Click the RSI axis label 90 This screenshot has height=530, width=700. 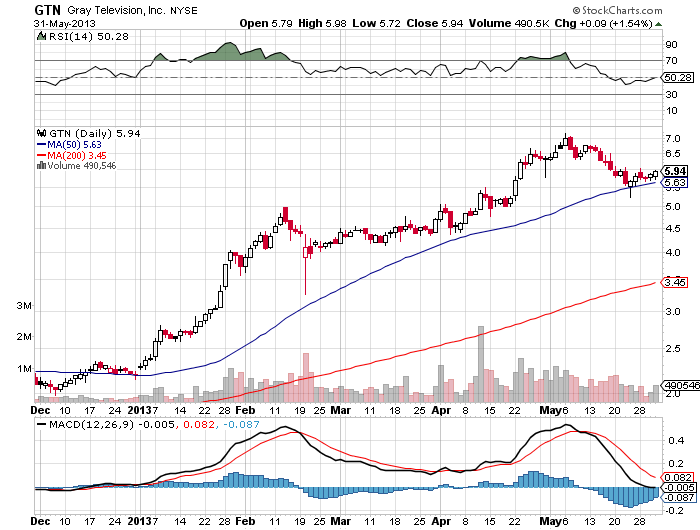[x=671, y=45]
